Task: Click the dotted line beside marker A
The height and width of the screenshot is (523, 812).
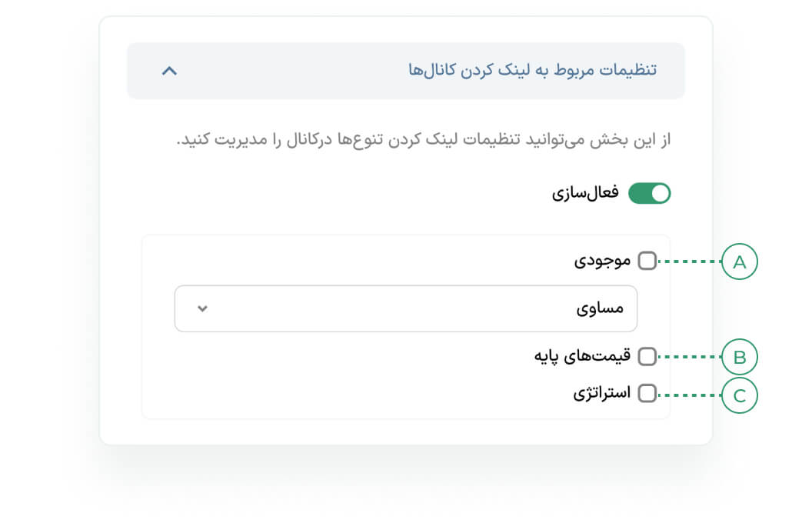Action: click(x=690, y=262)
